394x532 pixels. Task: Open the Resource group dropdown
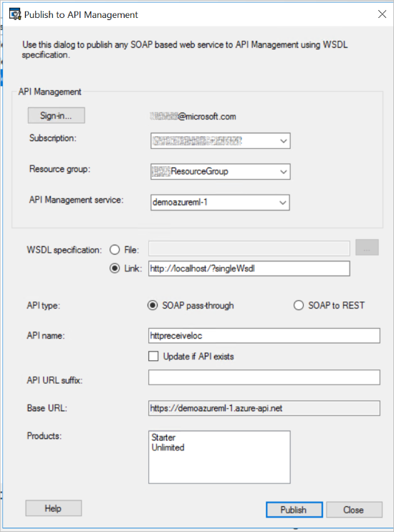coord(220,171)
